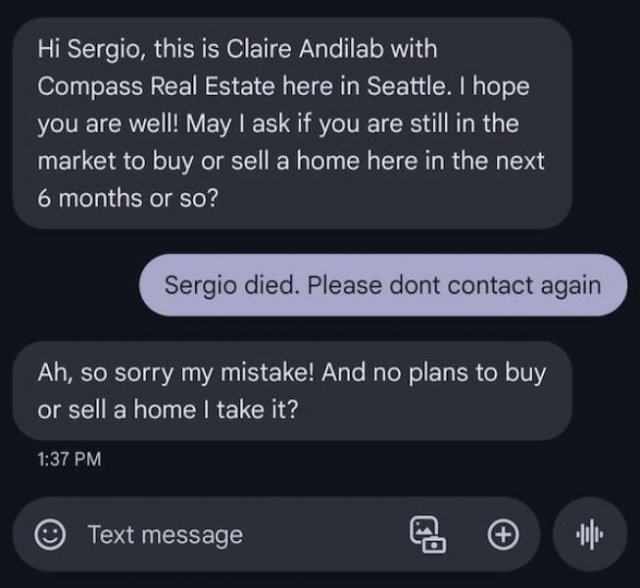Tap the 1:37 PM timestamp
The image size is (640, 588).
[x=69, y=460]
